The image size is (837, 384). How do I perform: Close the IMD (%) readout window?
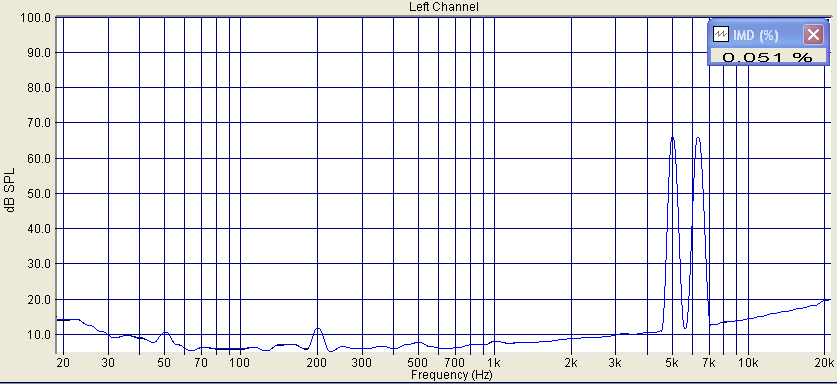click(x=813, y=35)
